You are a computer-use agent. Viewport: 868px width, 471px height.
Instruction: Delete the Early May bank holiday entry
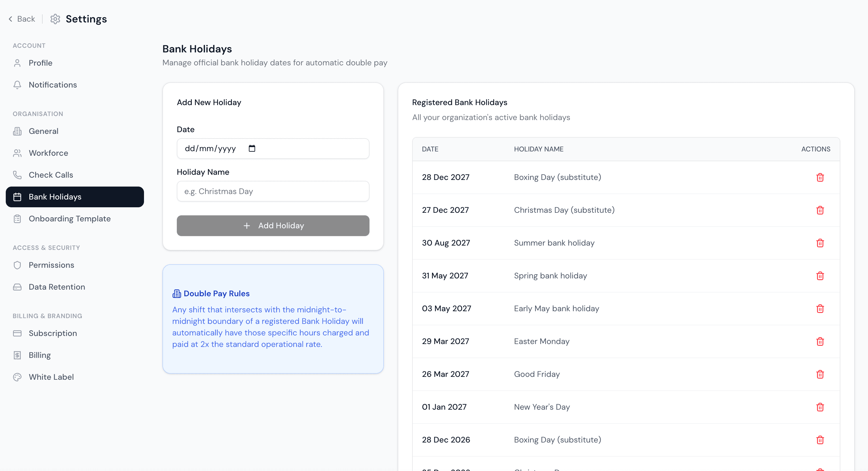820,309
